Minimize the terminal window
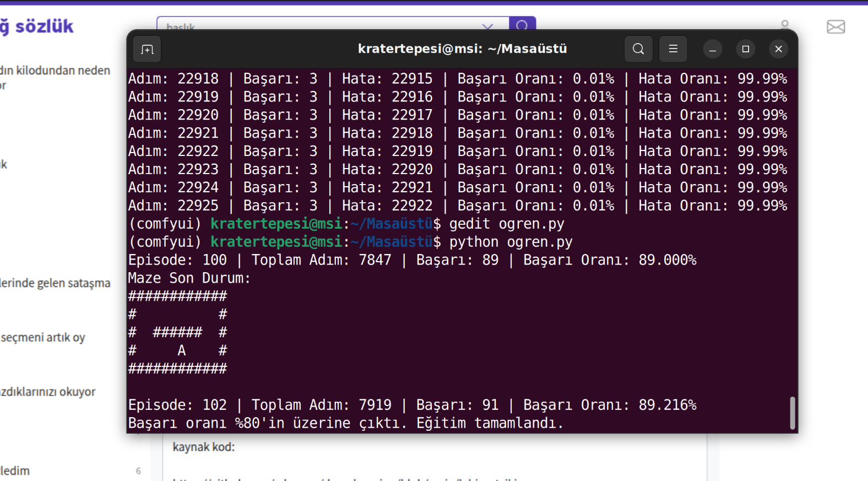Image resolution: width=868 pixels, height=481 pixels. coord(712,49)
